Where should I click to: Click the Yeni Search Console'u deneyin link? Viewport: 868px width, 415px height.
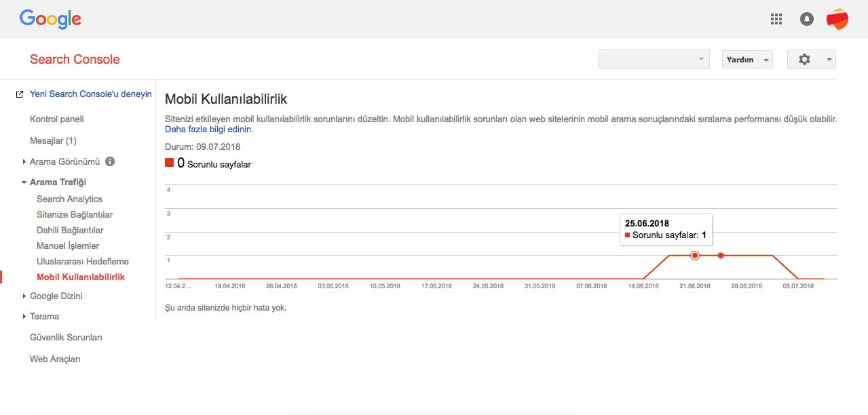click(x=91, y=94)
